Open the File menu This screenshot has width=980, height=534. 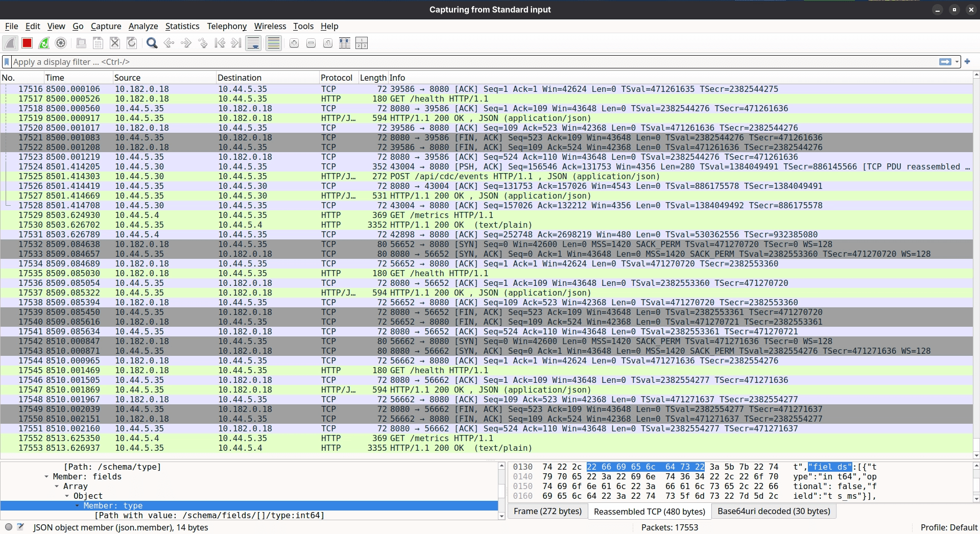pos(11,26)
